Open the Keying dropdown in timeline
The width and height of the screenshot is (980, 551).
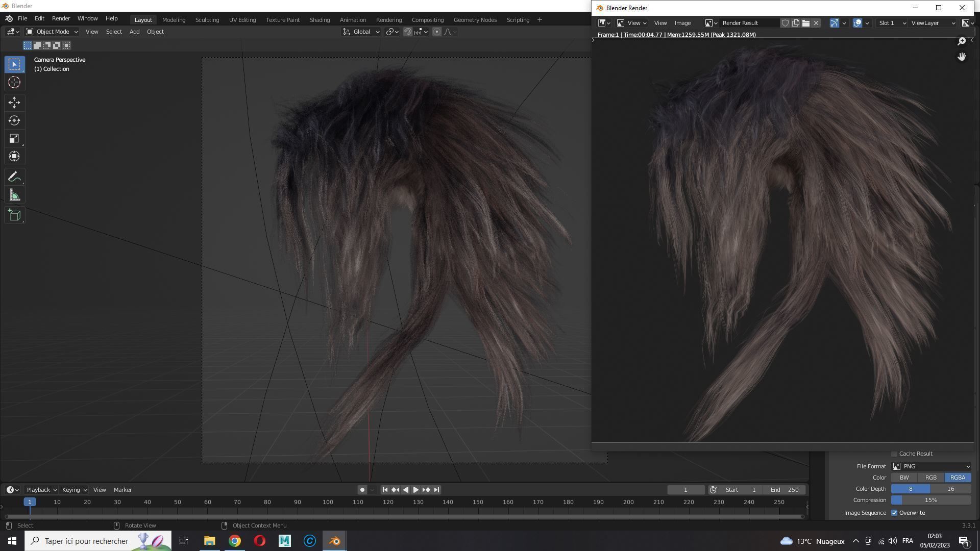[x=74, y=490]
